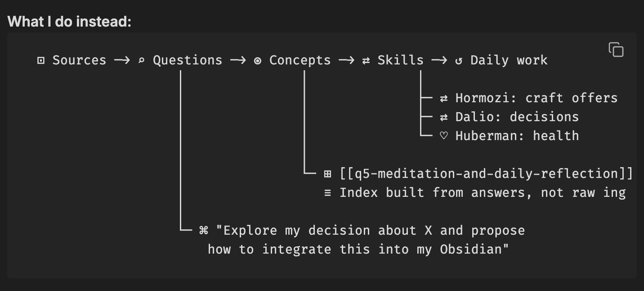Click the swap-arrows icon before Skills
This screenshot has width=644, height=291.
pyautogui.click(x=366, y=60)
